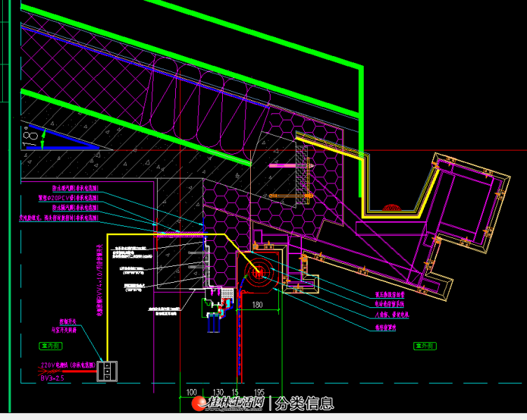Click the 195 dimension value
The height and width of the screenshot is (420, 527).
click(259, 393)
